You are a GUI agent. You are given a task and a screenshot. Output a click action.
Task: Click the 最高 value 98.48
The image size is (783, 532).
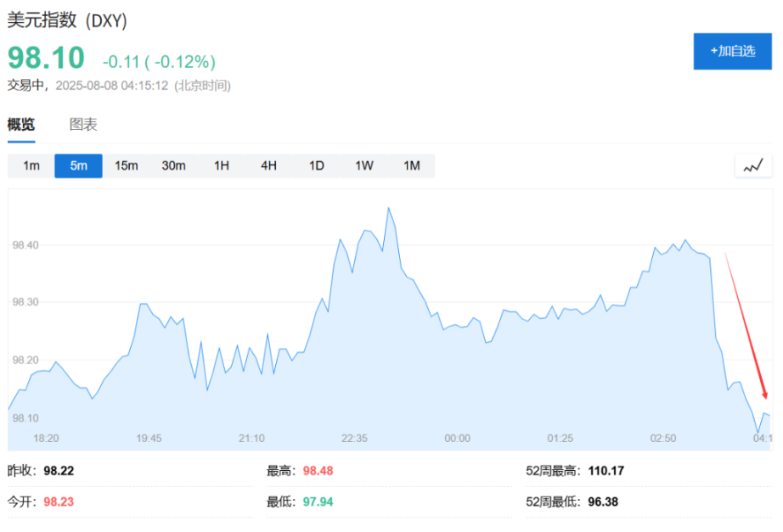coord(318,471)
